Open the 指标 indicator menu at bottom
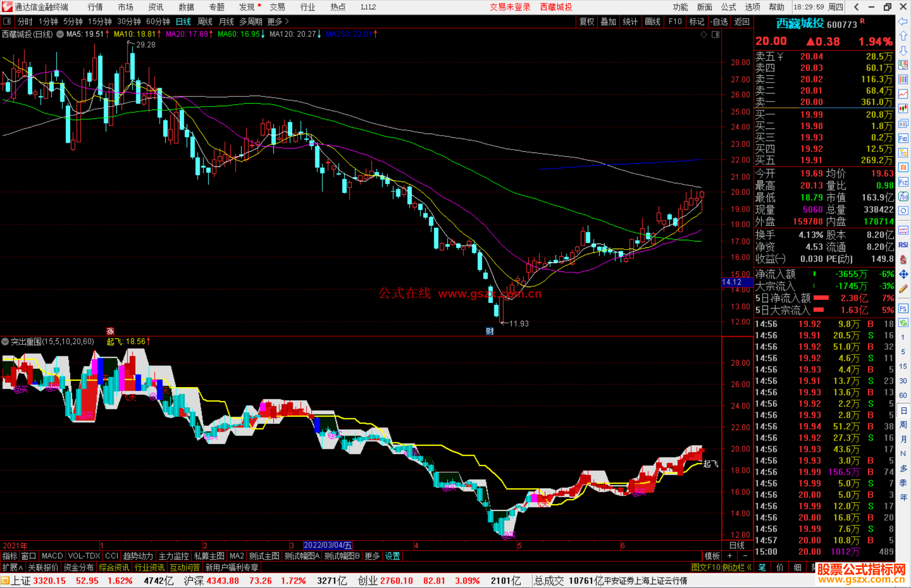 pyautogui.click(x=10, y=556)
